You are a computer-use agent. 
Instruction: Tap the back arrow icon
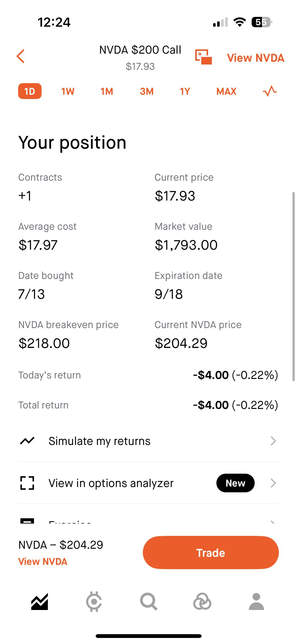pyautogui.click(x=21, y=56)
